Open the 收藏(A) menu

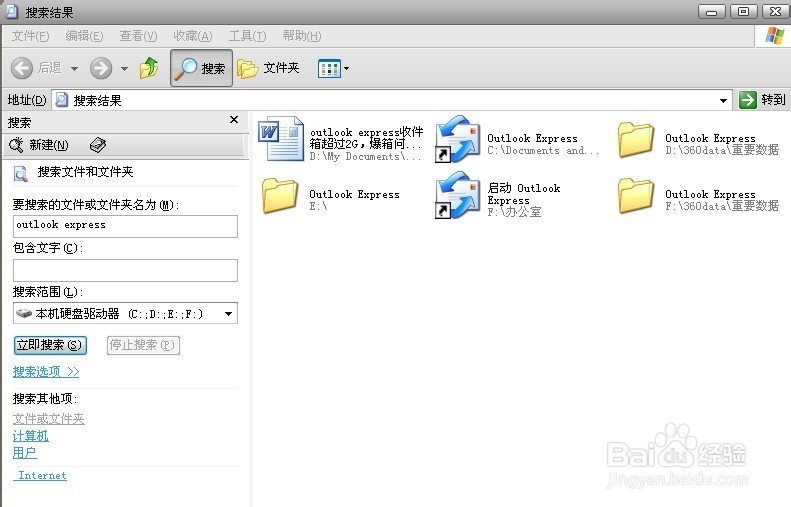193,36
